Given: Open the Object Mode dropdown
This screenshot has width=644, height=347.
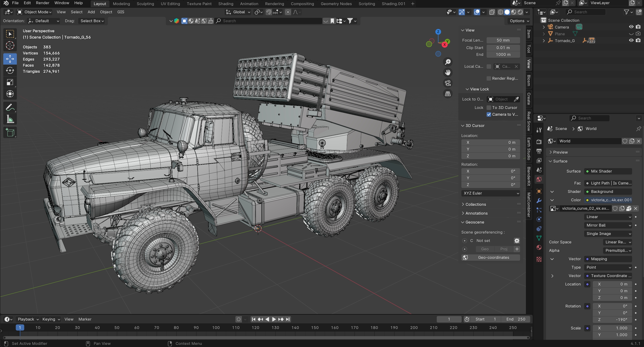Looking at the screenshot, I should tap(34, 12).
